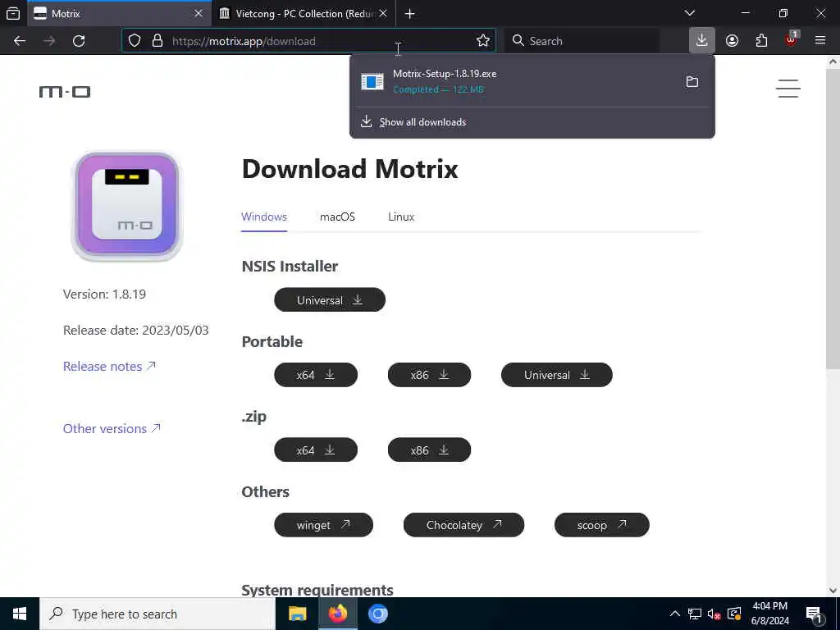
Task: Open the Other versions link
Action: pyautogui.click(x=112, y=428)
